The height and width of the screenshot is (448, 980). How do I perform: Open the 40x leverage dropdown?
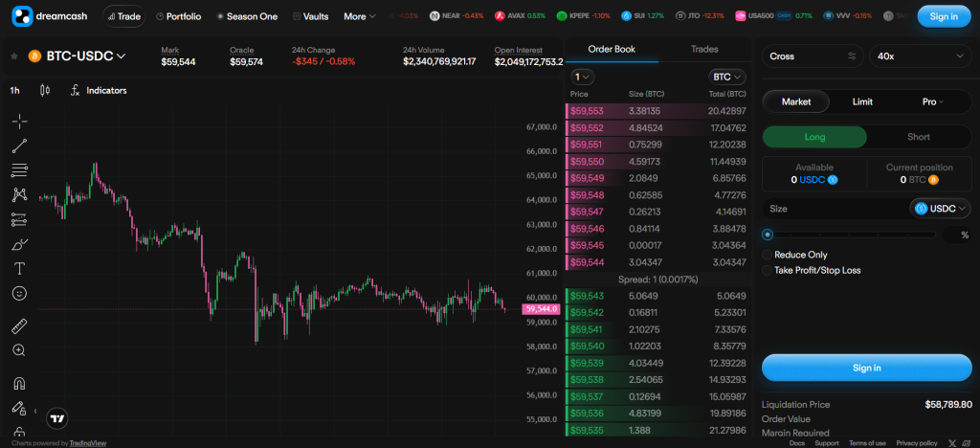point(920,56)
